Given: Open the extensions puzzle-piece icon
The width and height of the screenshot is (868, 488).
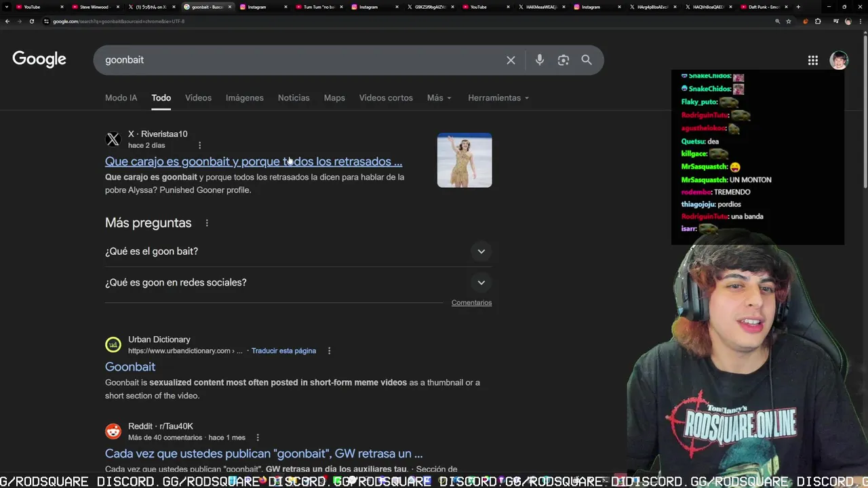Looking at the screenshot, I should click(x=818, y=21).
